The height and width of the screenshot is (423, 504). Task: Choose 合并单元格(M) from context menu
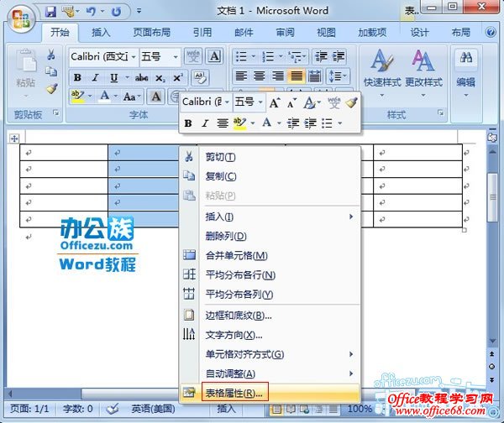tap(270, 255)
